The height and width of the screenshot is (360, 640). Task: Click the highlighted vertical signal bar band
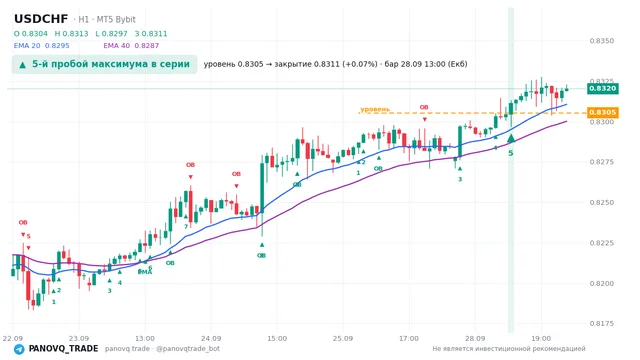pyautogui.click(x=511, y=170)
